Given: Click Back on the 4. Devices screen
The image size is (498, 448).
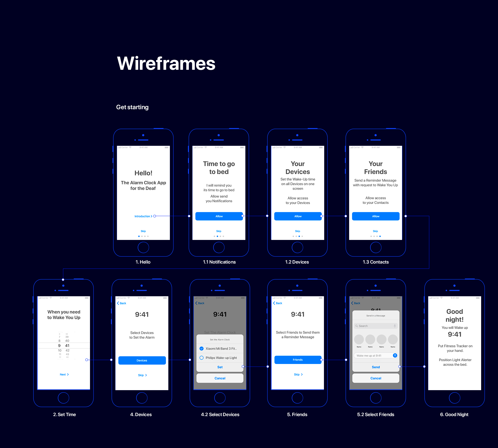Looking at the screenshot, I should [x=121, y=303].
